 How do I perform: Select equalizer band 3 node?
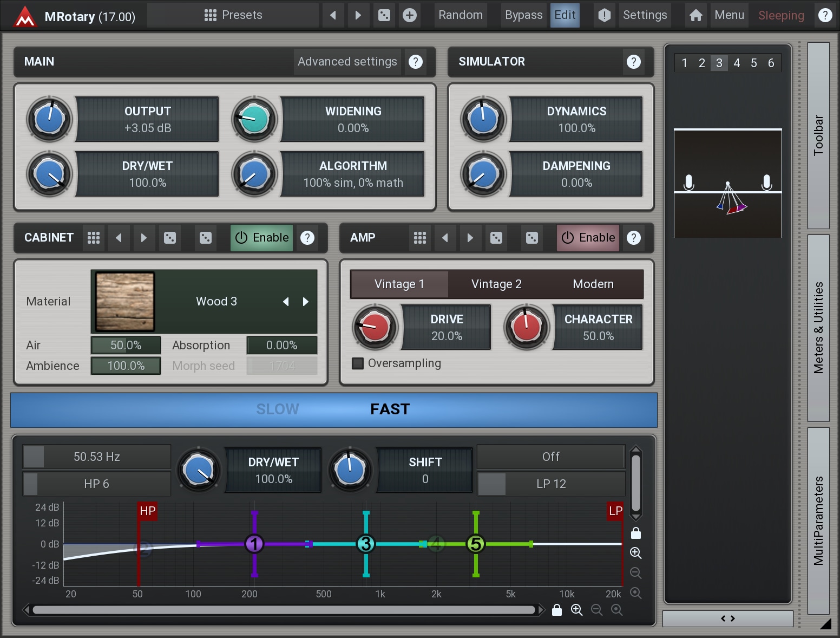point(366,543)
